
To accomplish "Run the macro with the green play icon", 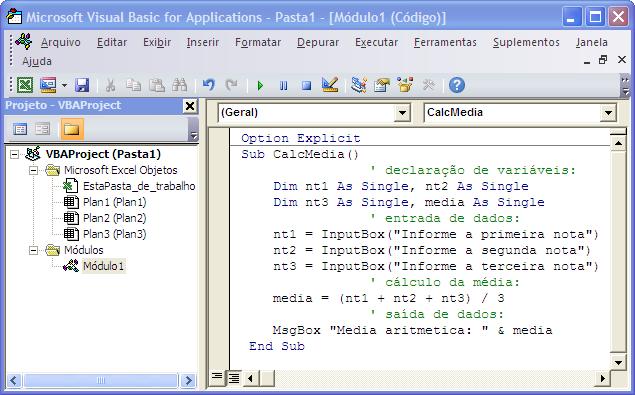I will (x=260, y=85).
